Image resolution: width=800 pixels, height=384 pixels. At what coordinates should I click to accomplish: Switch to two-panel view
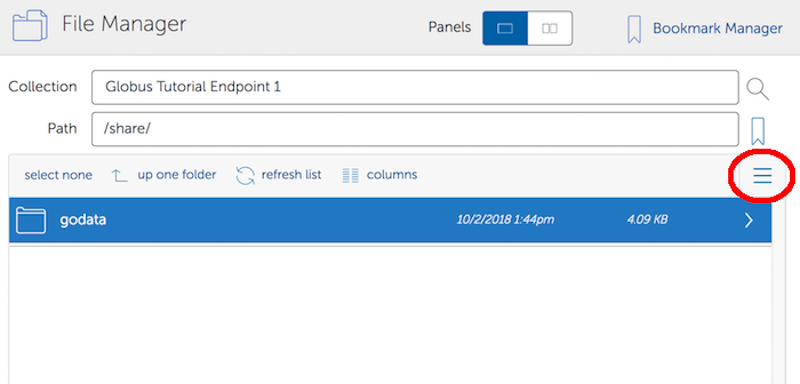pos(549,29)
